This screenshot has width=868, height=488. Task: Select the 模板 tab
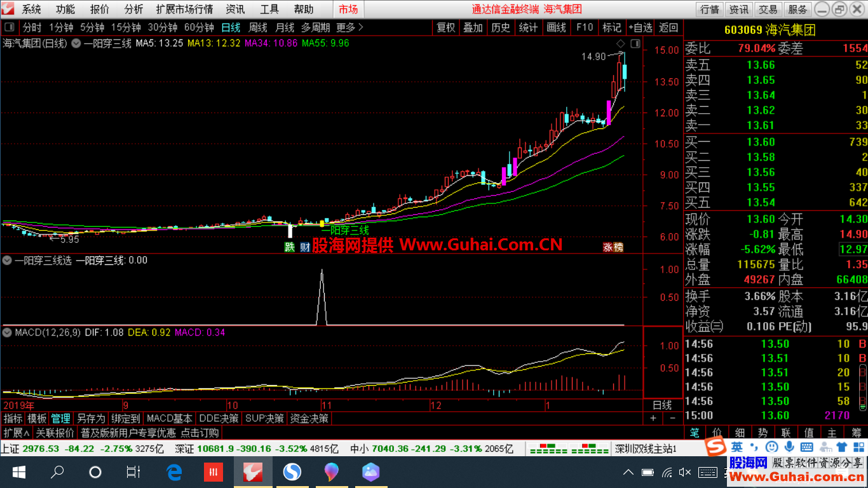(x=37, y=419)
